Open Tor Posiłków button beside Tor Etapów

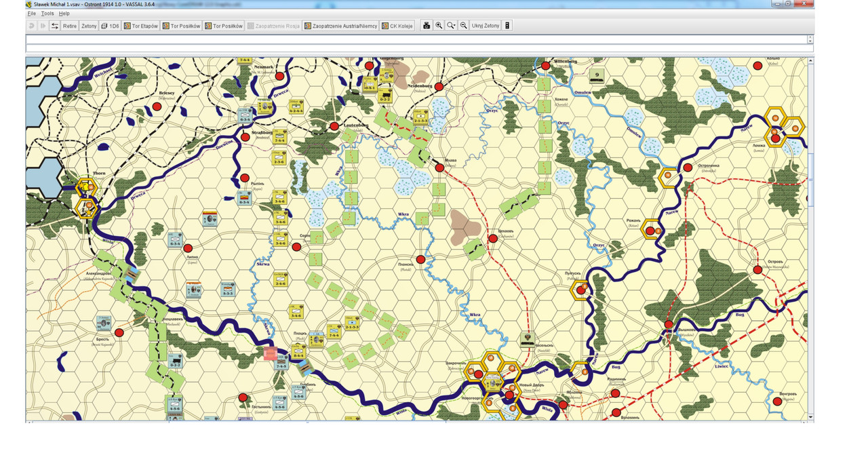coord(181,26)
